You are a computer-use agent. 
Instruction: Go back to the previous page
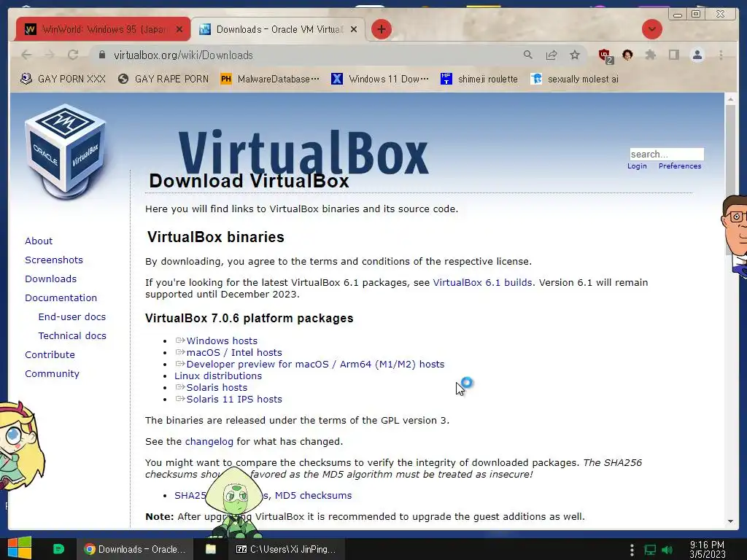[x=27, y=55]
